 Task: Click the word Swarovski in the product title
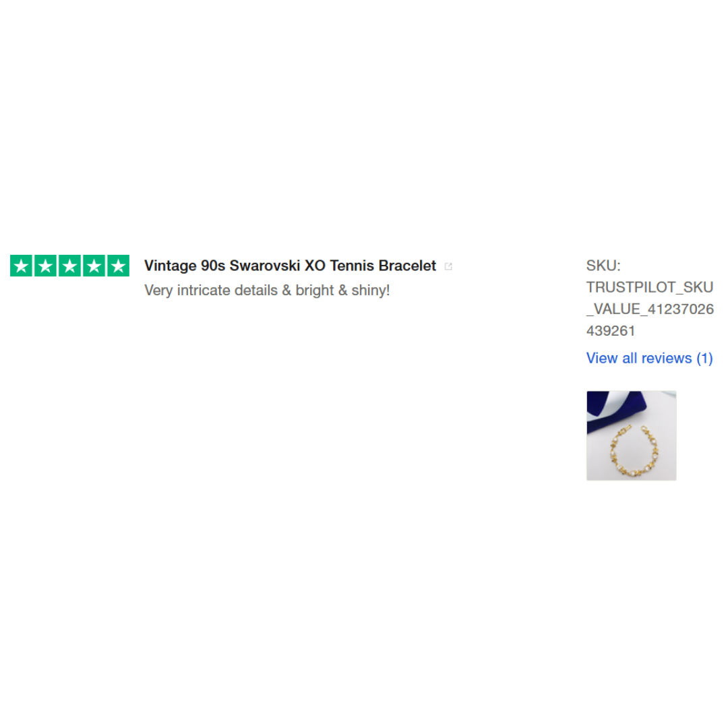(265, 266)
